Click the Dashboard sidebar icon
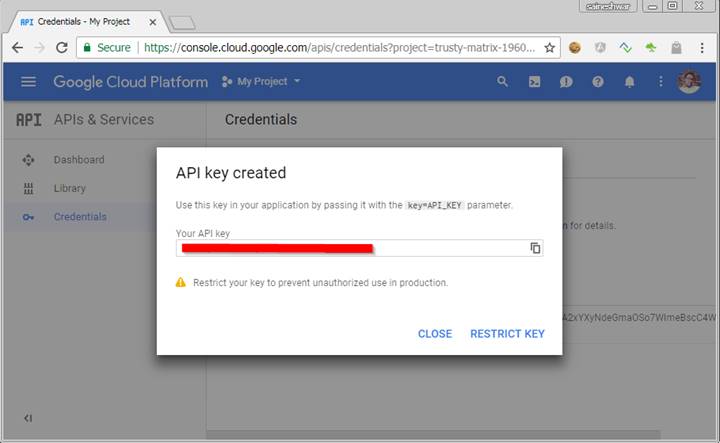Viewport: 720px width, 443px height. (28, 160)
